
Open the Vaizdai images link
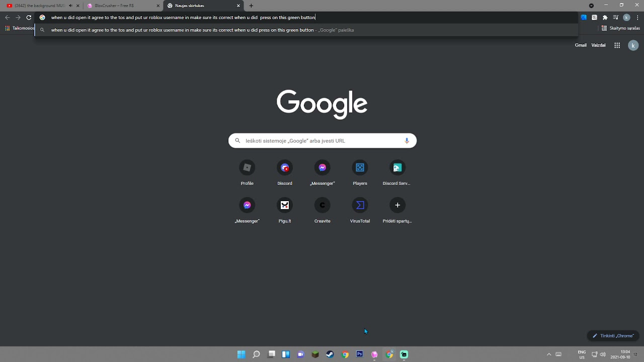pos(598,45)
